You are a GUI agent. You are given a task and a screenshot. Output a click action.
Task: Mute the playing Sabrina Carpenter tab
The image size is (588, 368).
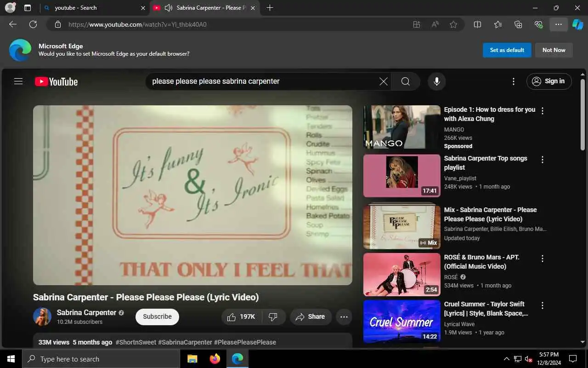168,8
